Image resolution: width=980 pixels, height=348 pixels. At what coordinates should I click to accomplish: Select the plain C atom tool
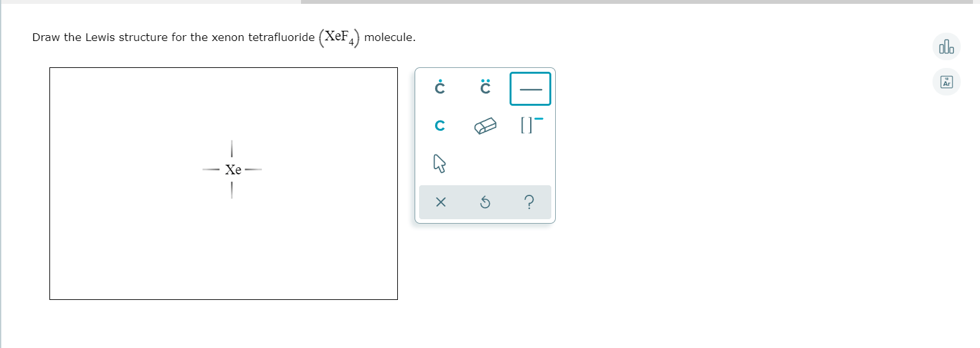440,126
